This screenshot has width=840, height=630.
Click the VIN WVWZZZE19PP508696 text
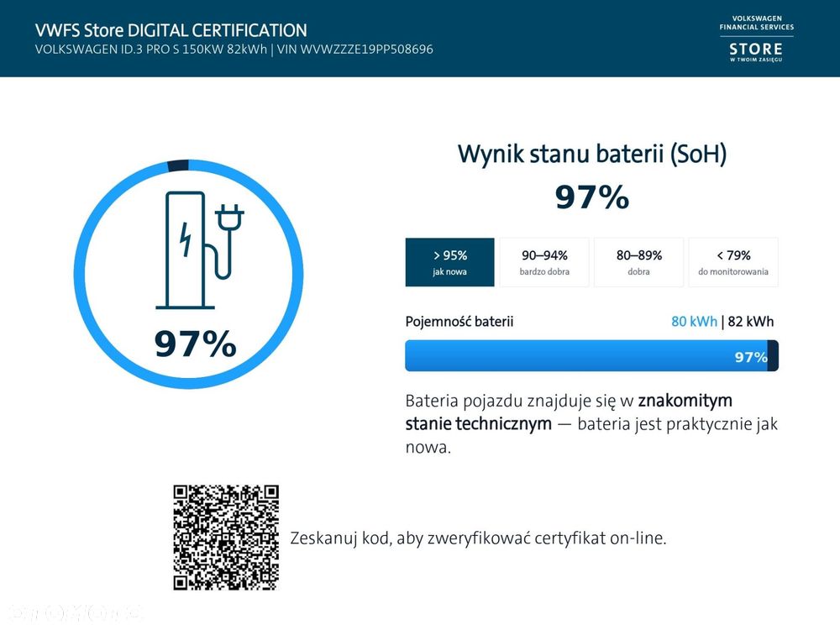pos(354,50)
